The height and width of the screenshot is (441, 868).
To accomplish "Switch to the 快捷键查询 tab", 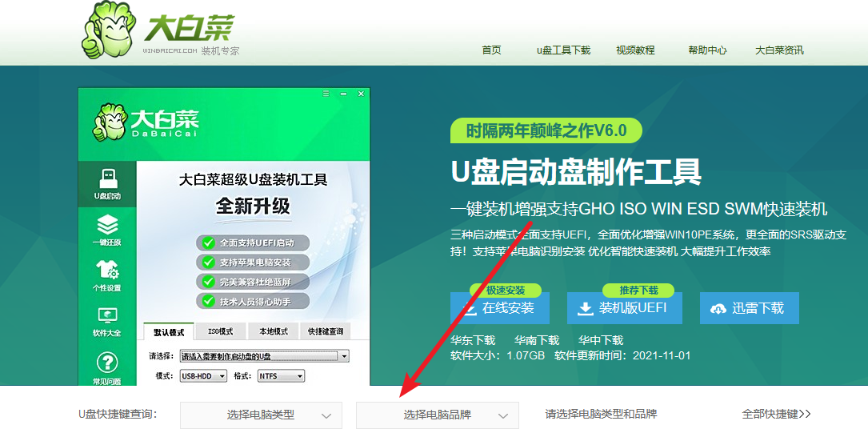I will click(326, 331).
